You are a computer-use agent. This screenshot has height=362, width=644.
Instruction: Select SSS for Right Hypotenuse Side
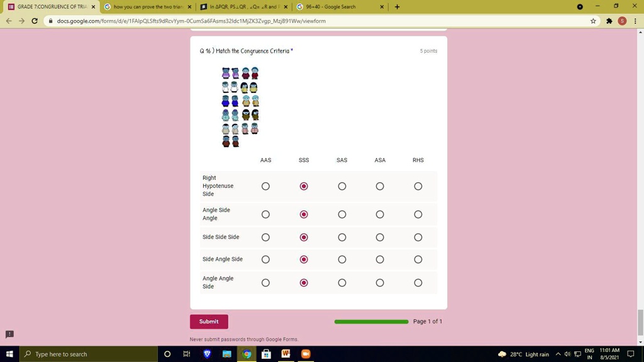pos(304,186)
